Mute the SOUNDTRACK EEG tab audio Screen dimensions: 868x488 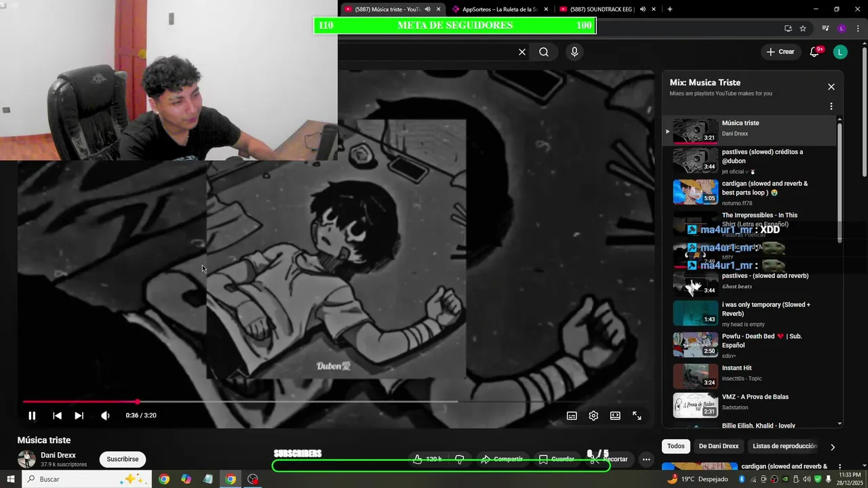pos(642,9)
